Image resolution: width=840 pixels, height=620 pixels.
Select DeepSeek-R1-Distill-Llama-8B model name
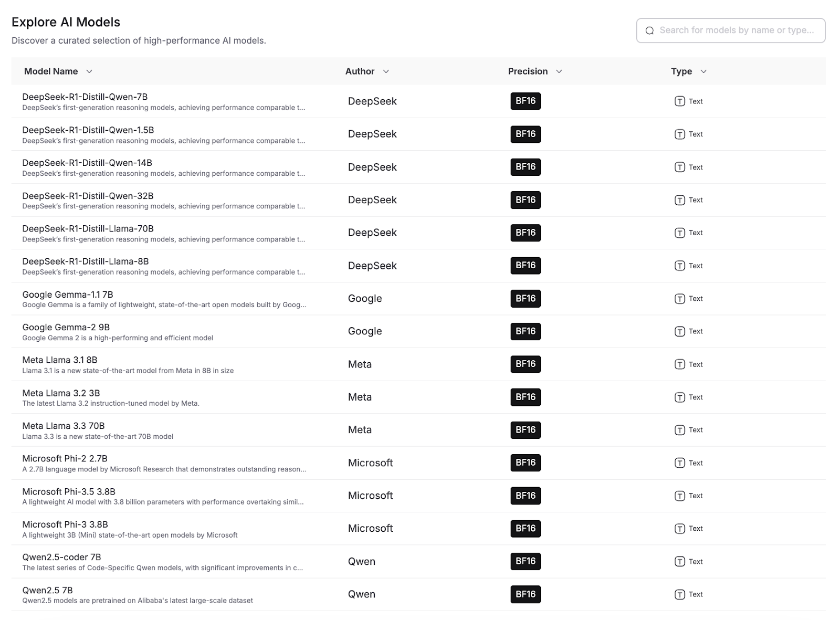coord(86,261)
